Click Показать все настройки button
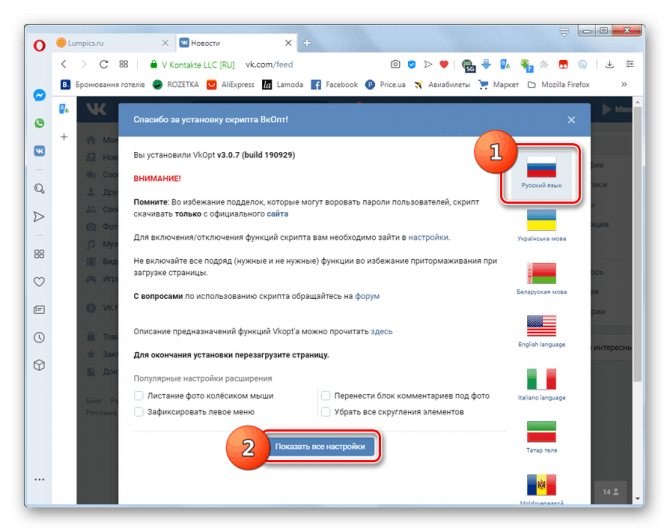 pyautogui.click(x=320, y=446)
